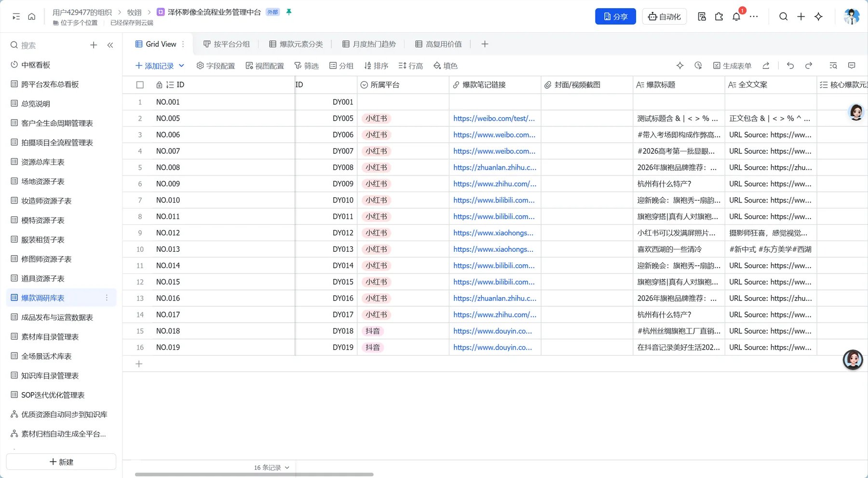Click the search magnifier in top bar
This screenshot has height=478, width=868.
(783, 16)
